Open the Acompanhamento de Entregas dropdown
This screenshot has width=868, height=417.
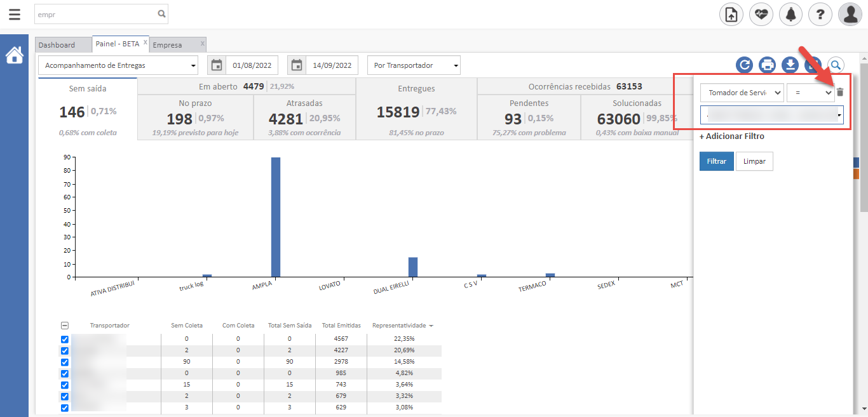pos(118,65)
